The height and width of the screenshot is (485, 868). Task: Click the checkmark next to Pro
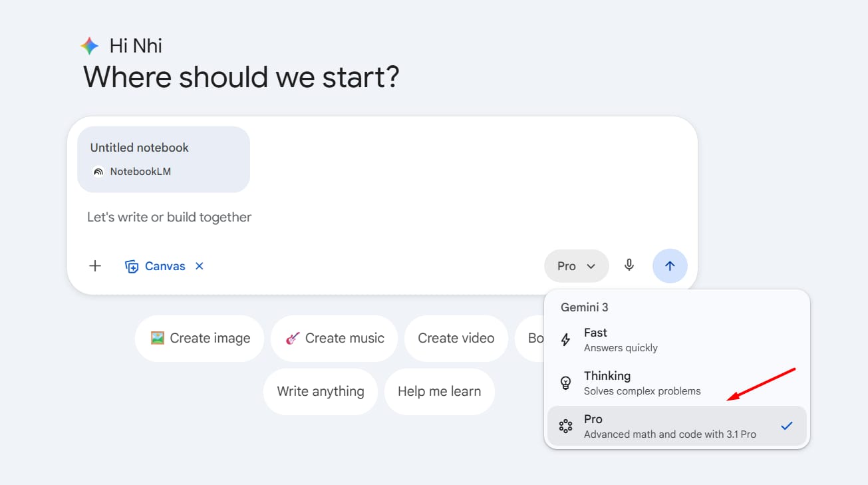tap(787, 426)
